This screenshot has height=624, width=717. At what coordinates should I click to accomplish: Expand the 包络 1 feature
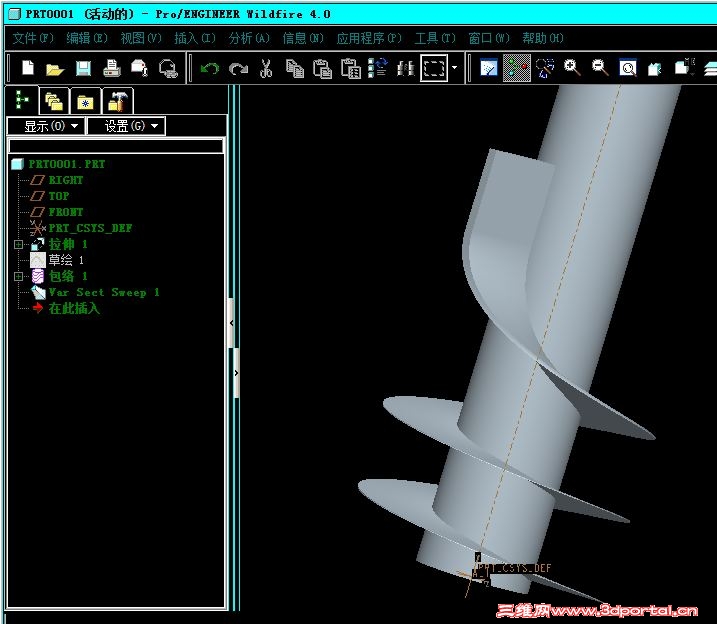tap(18, 276)
